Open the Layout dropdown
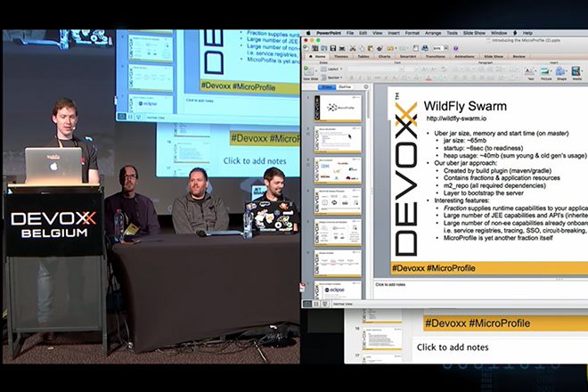588x392 pixels. click(x=332, y=69)
